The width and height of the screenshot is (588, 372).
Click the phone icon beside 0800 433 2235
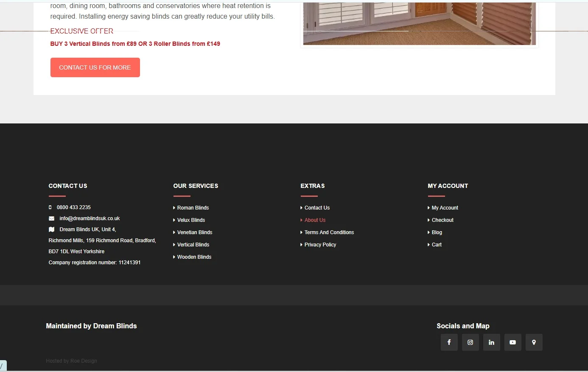click(x=50, y=207)
